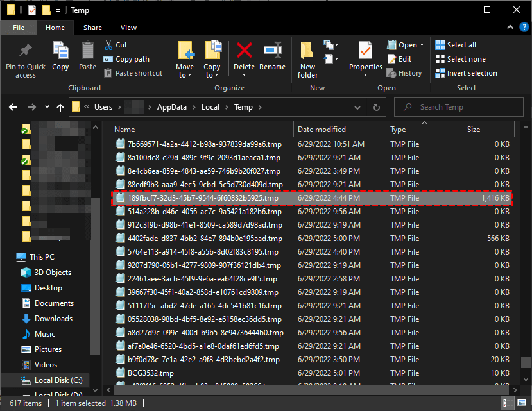Switch to the Share tab
Screen dimensions: 532x411
click(92, 28)
